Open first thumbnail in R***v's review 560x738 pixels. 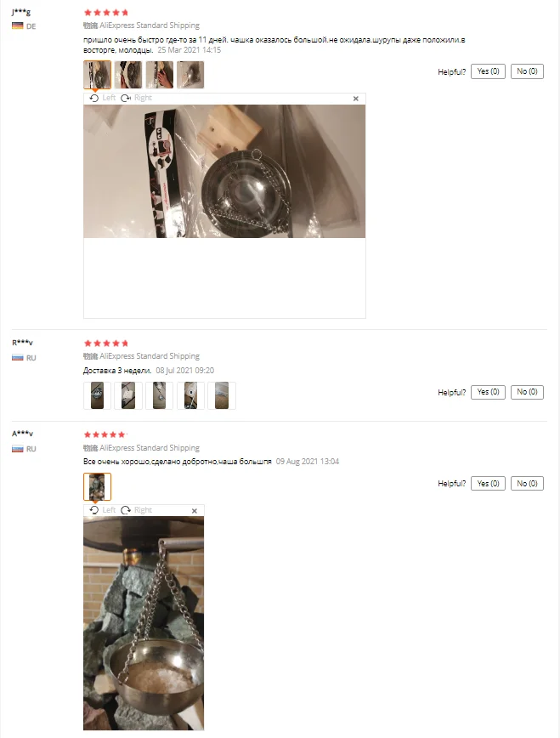click(x=98, y=395)
